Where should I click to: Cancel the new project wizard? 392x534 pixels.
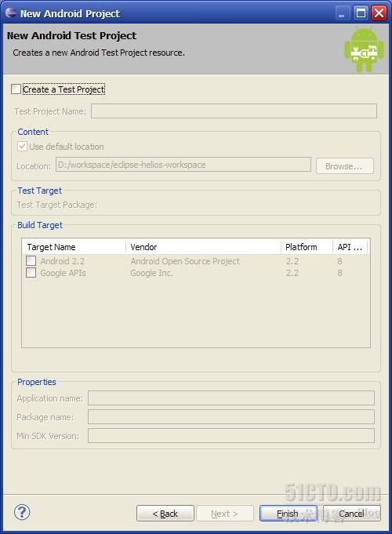point(352,514)
